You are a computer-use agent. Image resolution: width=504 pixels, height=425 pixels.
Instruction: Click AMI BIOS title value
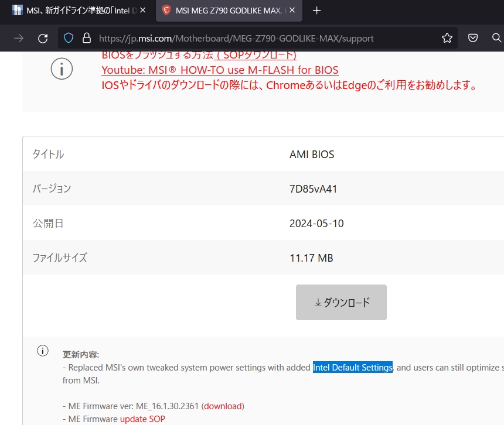point(312,155)
